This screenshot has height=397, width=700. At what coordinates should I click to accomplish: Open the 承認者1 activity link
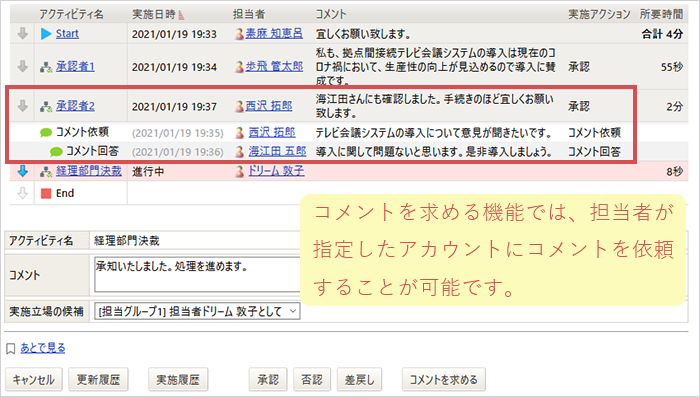point(75,67)
